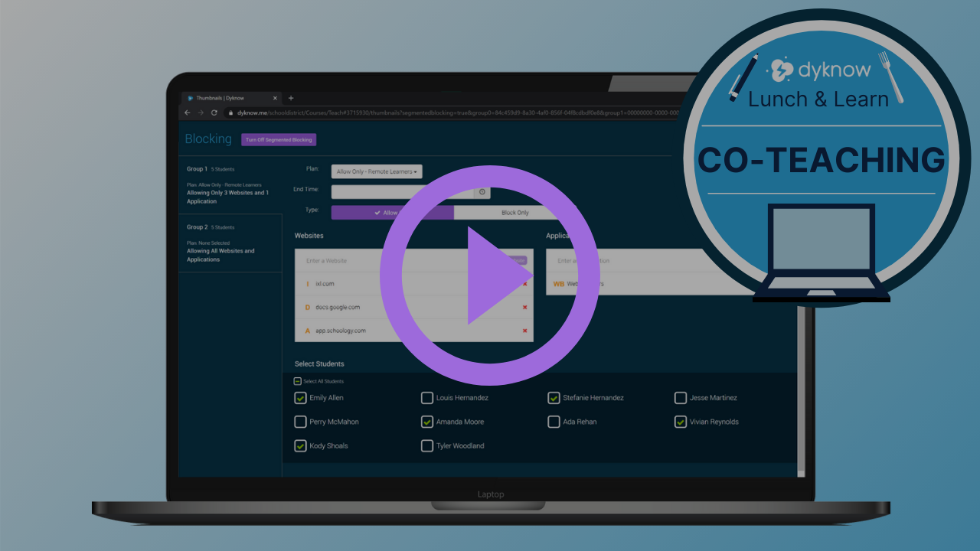This screenshot has height=551, width=980.
Task: Select the Thumbnails | Dyknow browser tab
Action: coord(232,98)
